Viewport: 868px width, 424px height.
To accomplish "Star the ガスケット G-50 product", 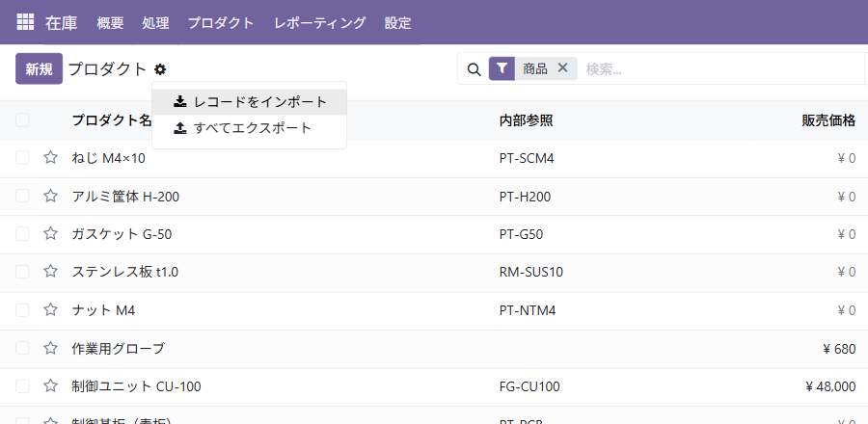I will (51, 234).
